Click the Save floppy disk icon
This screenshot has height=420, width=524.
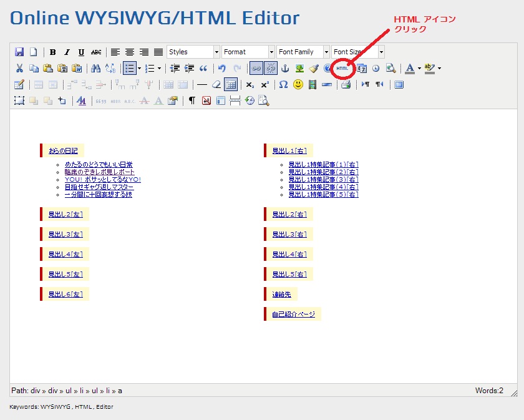click(19, 52)
